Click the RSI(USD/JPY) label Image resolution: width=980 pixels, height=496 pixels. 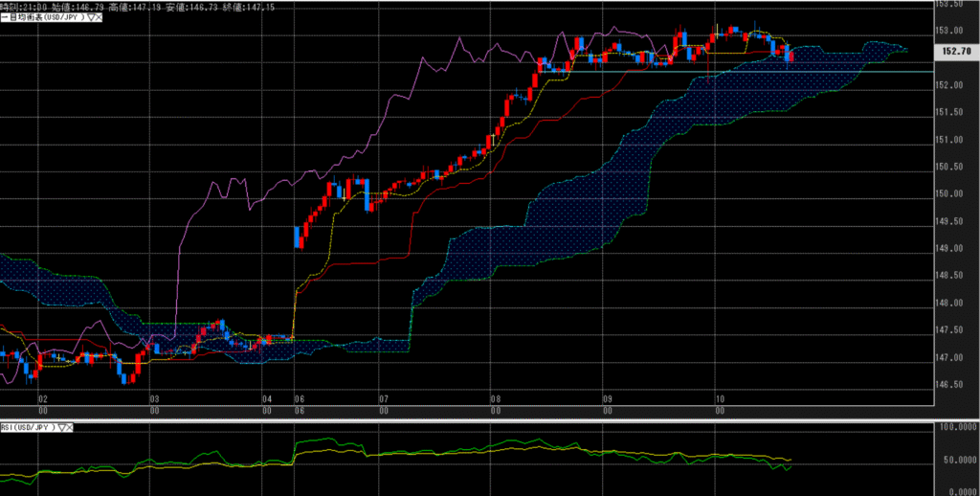[x=28, y=428]
